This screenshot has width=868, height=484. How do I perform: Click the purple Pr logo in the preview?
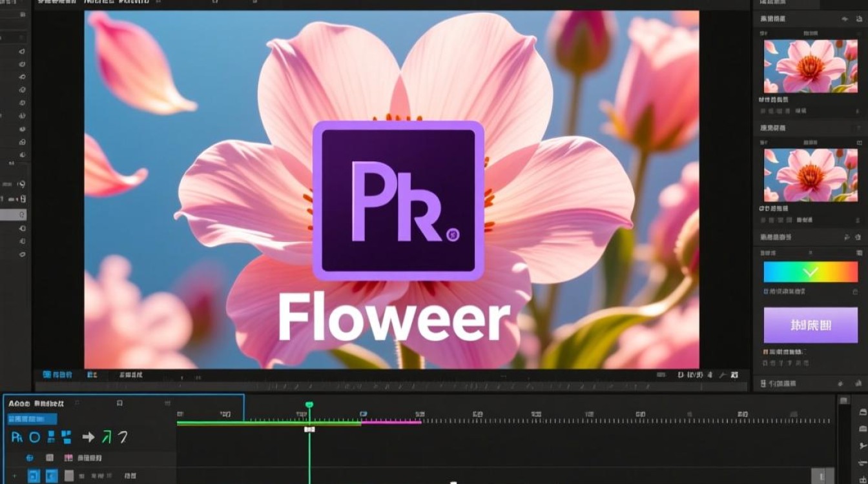pos(398,201)
